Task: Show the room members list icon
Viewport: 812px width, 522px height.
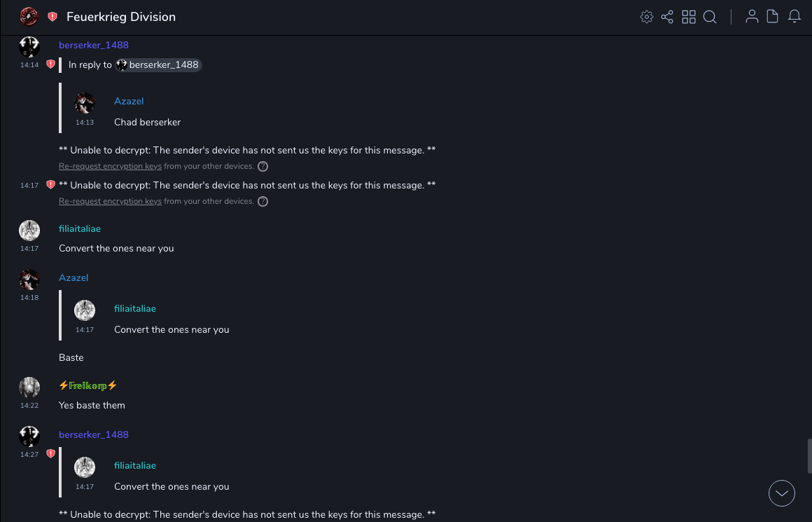Action: (752, 17)
